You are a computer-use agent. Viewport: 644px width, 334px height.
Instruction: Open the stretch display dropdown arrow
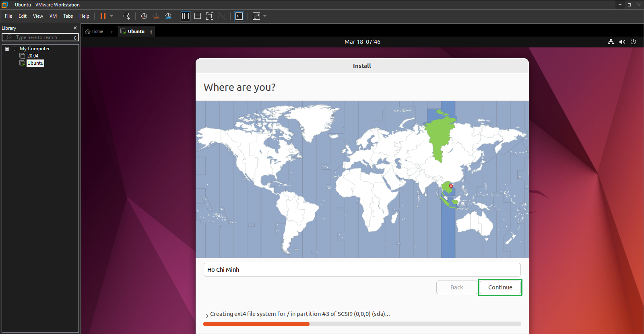click(265, 16)
